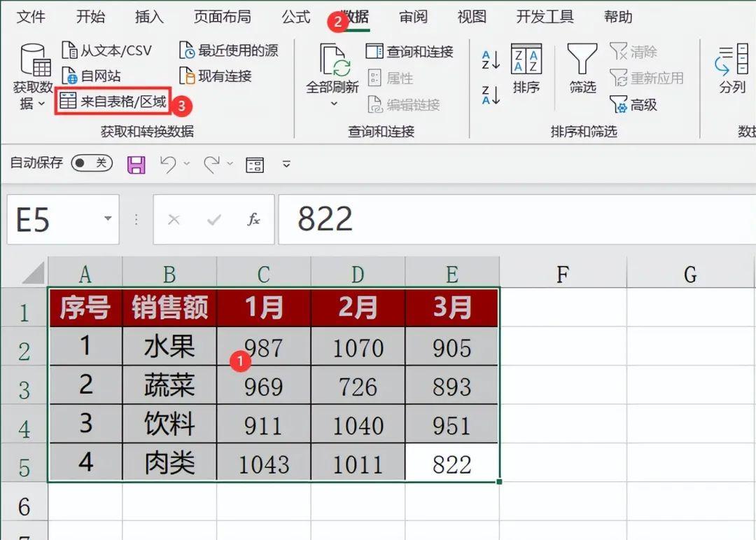
Task: Sort descending with the Z-to-A icon
Action: [491, 95]
